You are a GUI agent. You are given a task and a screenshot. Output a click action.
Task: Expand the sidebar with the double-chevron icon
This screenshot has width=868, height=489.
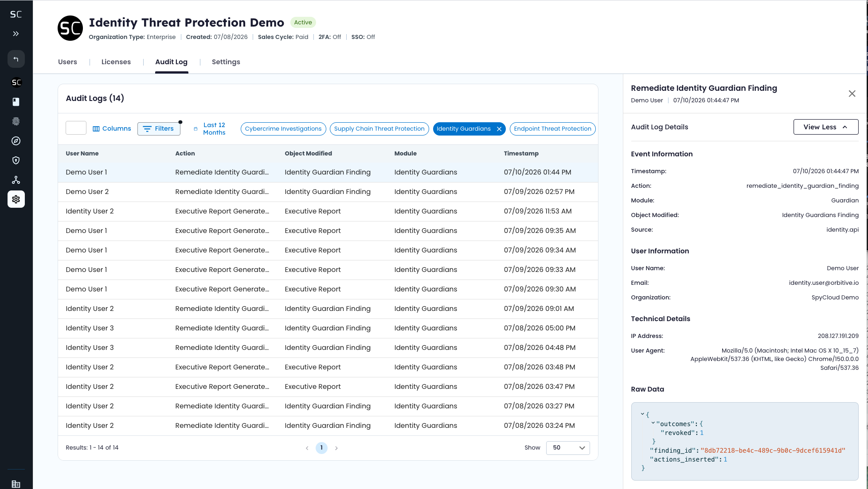pos(16,34)
